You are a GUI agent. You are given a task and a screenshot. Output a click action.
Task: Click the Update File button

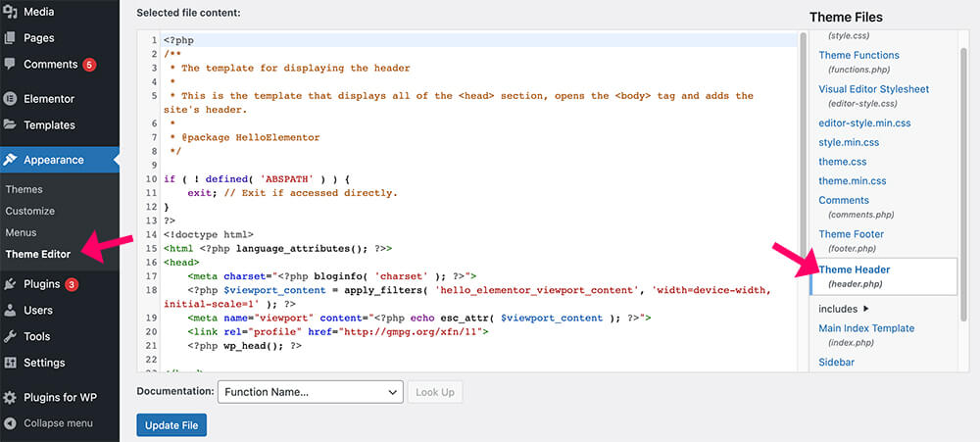171,425
